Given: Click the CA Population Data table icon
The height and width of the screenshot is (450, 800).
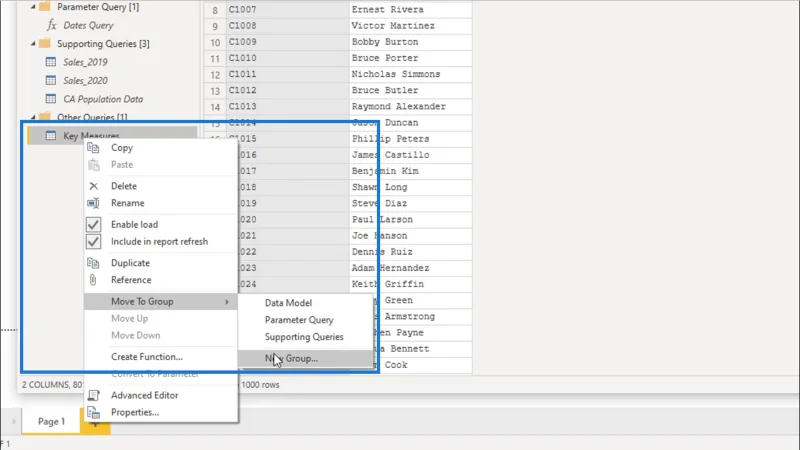Looking at the screenshot, I should (x=51, y=98).
